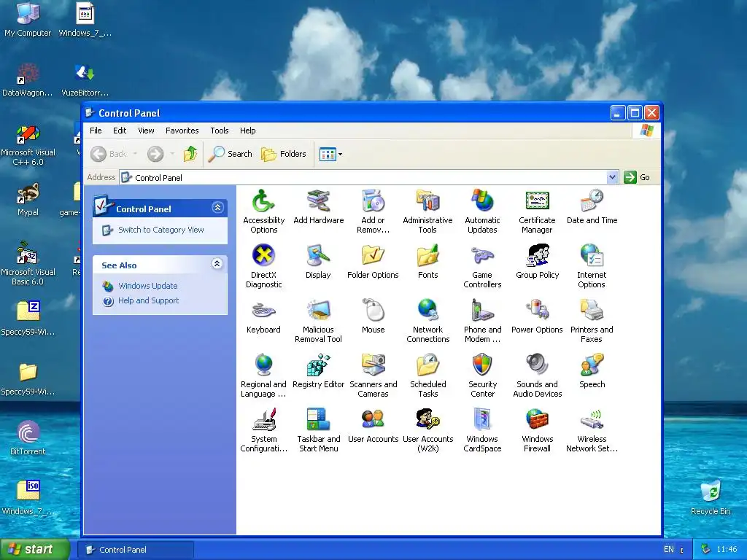Open Administrative Tools icon
Image resolution: width=747 pixels, height=560 pixels.
pyautogui.click(x=427, y=211)
